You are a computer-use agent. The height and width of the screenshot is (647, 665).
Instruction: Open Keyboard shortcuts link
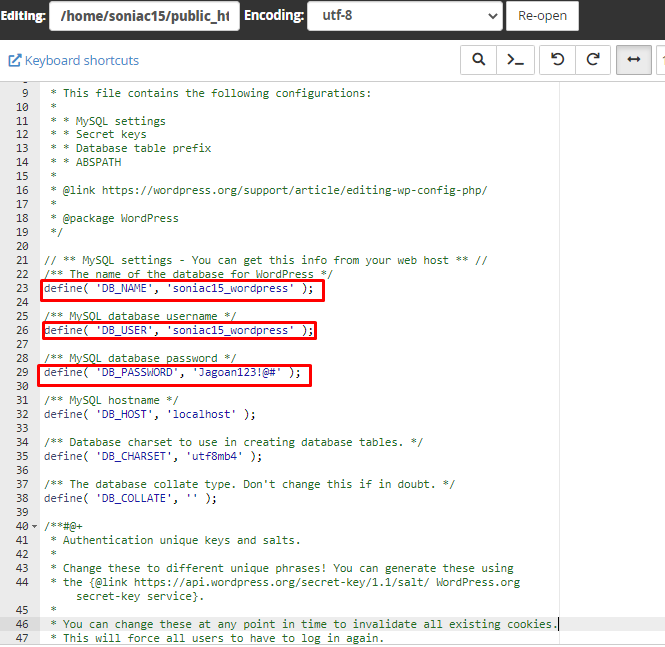[82, 61]
